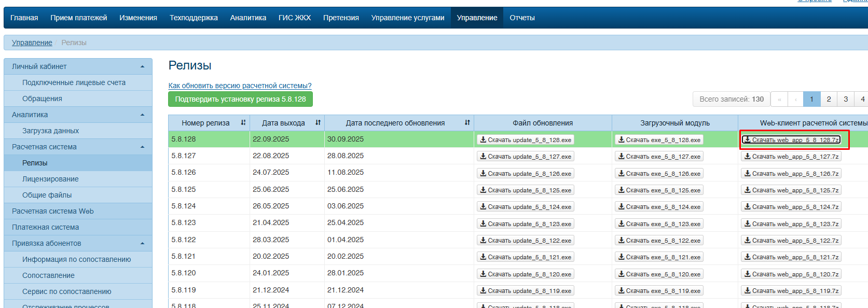Download web_app_5_8_120.7z archive
This screenshot has height=308, width=868.
[x=791, y=274]
